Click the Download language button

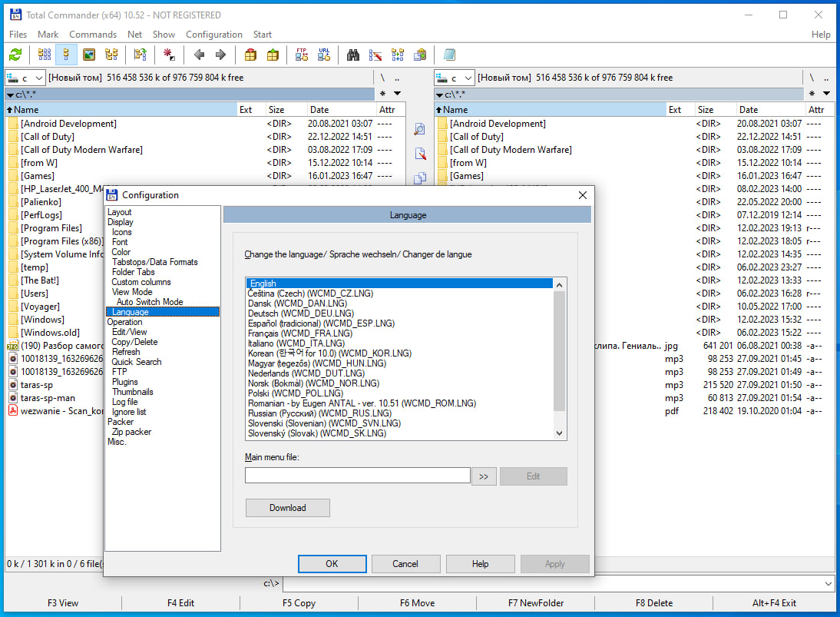coord(288,508)
